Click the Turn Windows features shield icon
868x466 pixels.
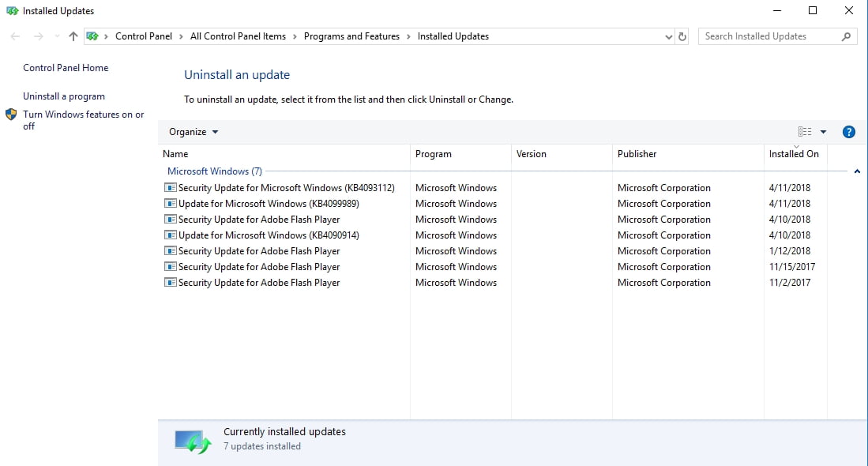(x=11, y=115)
